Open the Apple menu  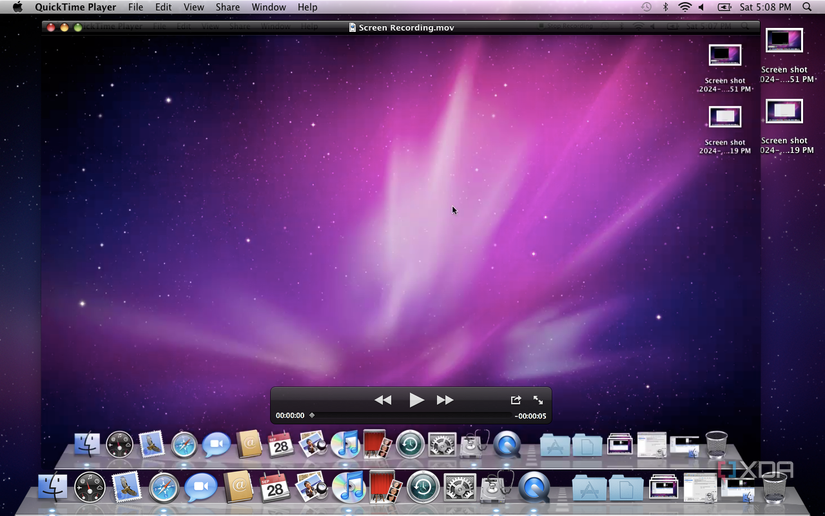pyautogui.click(x=17, y=7)
